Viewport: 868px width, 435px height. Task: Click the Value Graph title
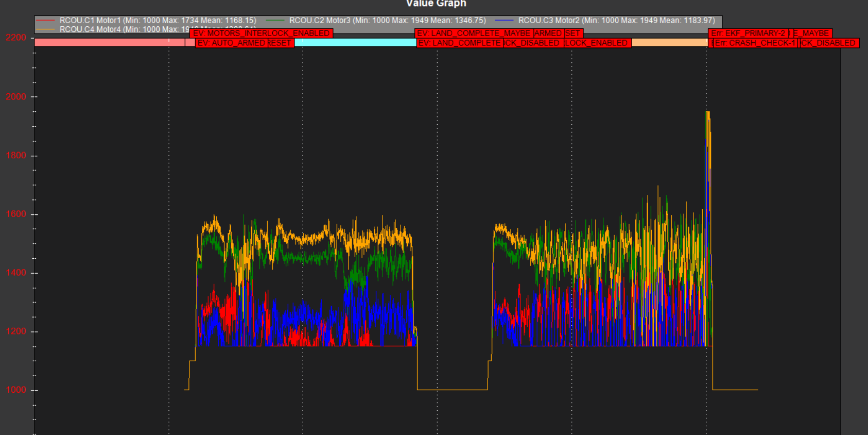[x=436, y=4]
